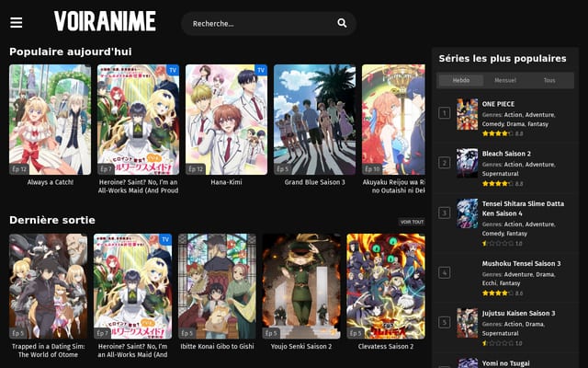Click the rank 4 number badge

445,272
